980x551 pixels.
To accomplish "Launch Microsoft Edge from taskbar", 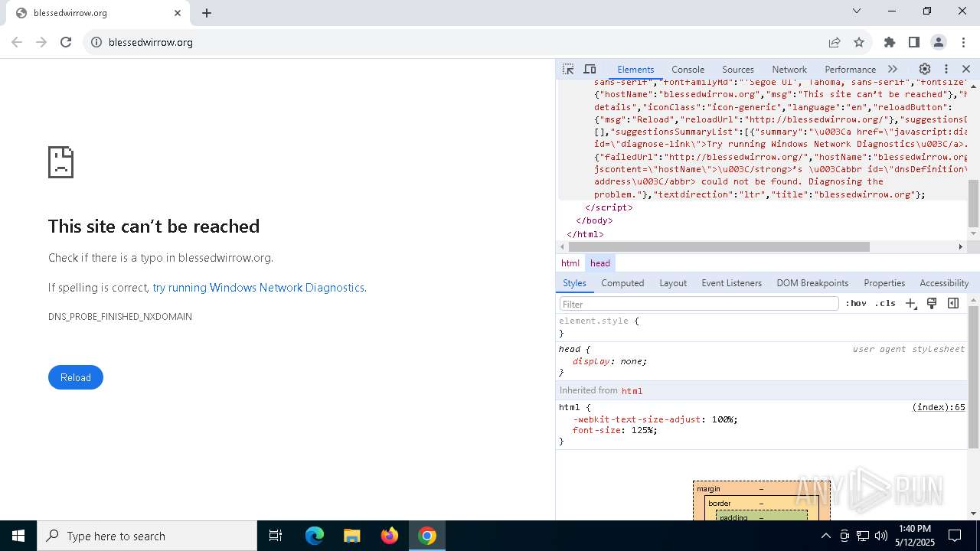I will 315,536.
